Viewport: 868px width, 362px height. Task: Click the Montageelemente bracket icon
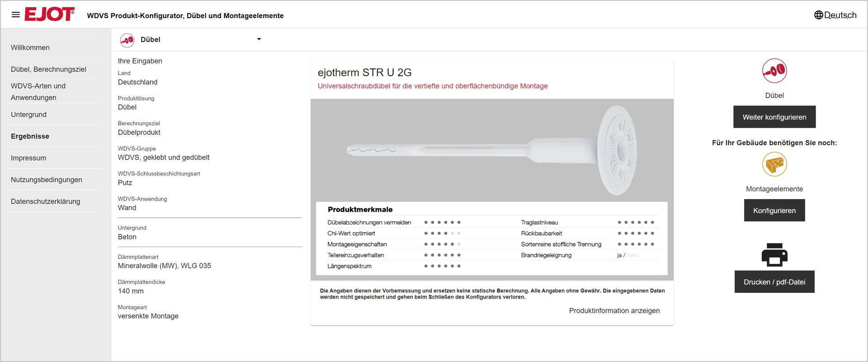click(774, 164)
